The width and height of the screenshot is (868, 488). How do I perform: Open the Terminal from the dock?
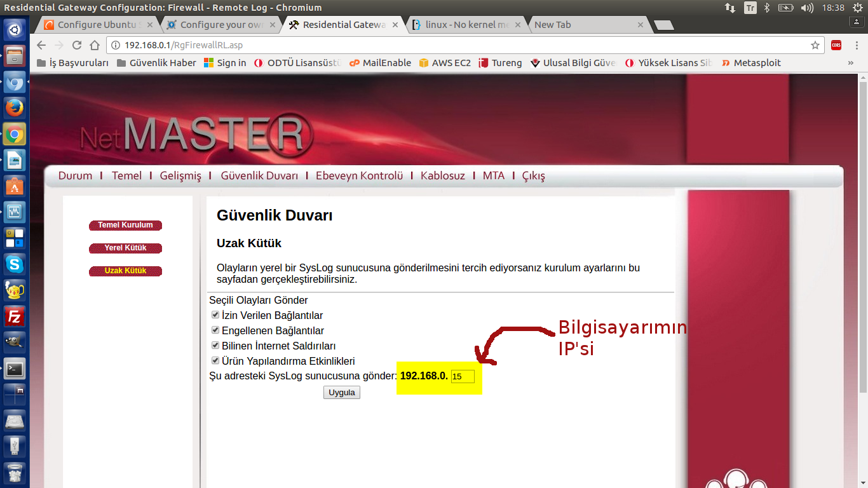coord(15,368)
